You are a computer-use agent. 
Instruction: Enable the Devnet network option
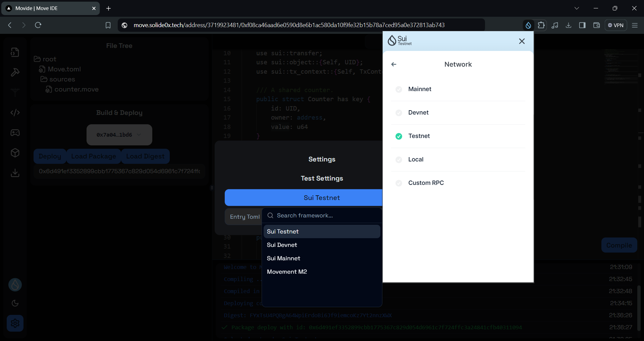398,113
